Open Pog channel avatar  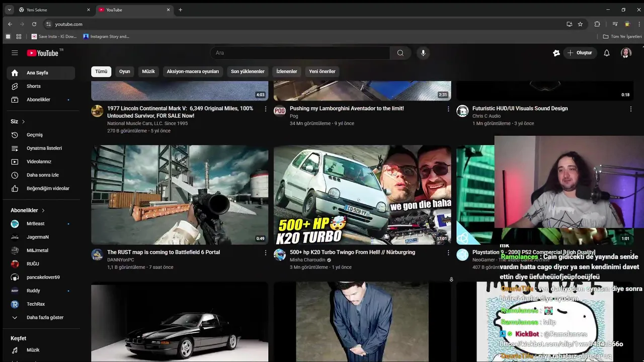point(280,111)
